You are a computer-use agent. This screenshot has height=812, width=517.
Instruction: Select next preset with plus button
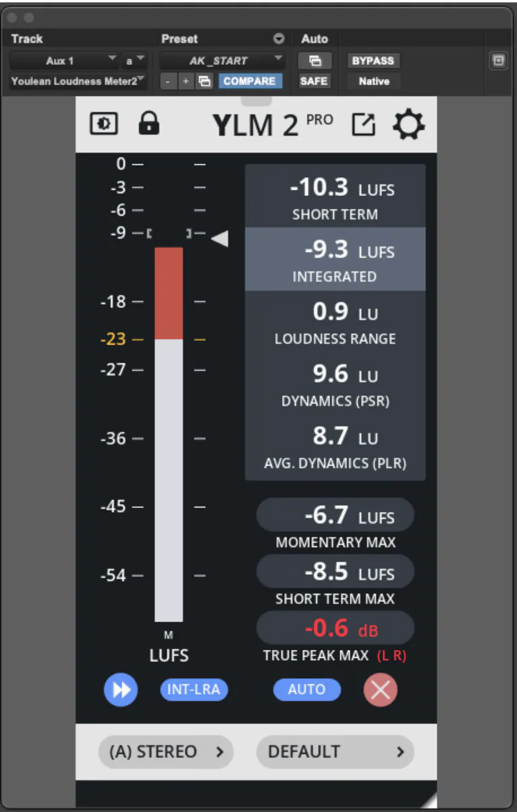click(x=186, y=81)
